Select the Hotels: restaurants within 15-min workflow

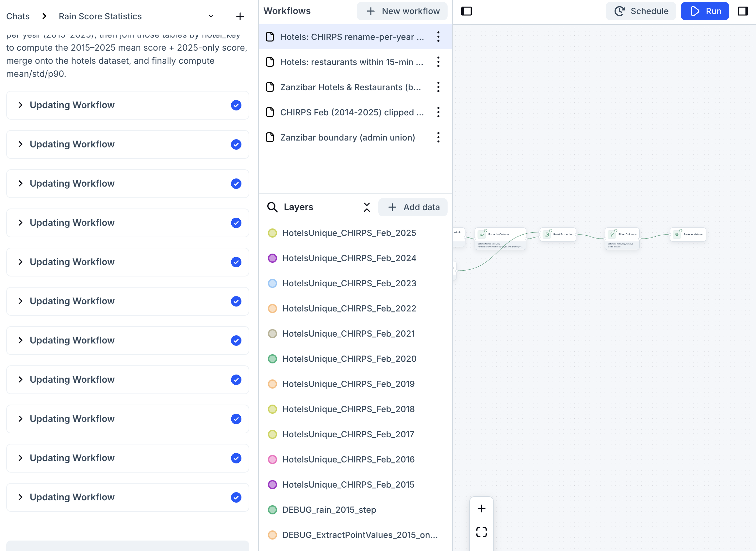[x=351, y=62]
